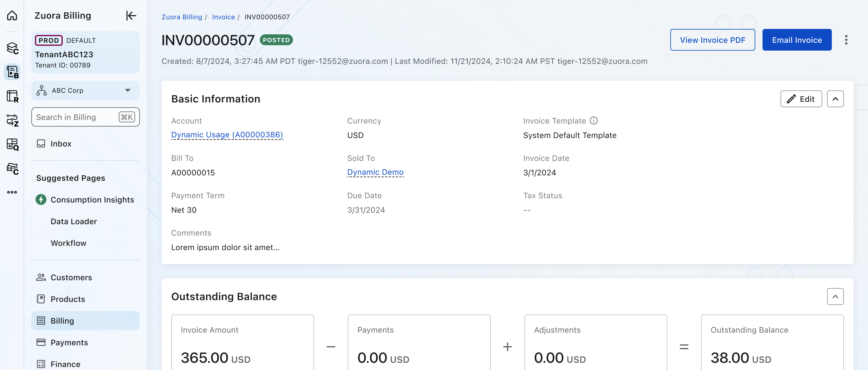Click the Invoice breadcrumb link
The height and width of the screenshot is (370, 868).
click(x=223, y=17)
